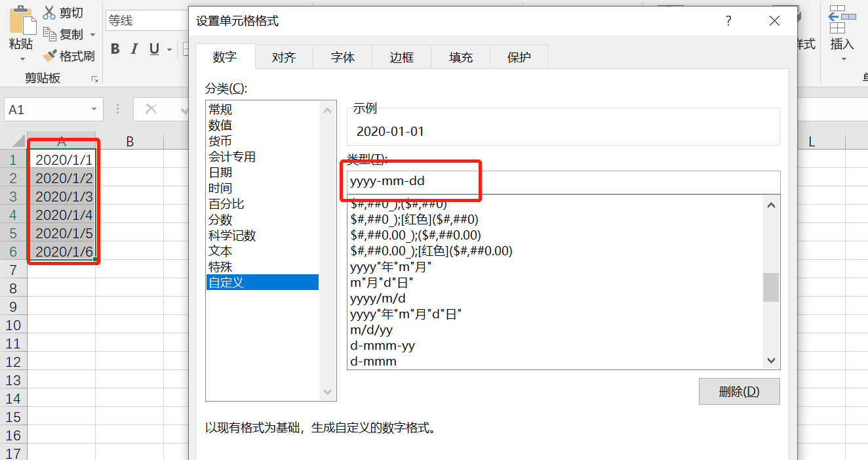868x460 pixels.
Task: Toggle Bold formatting
Action: pyautogui.click(x=115, y=49)
